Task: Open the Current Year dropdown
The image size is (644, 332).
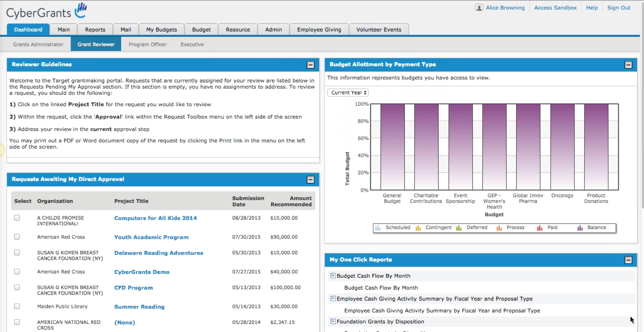Action: [348, 93]
